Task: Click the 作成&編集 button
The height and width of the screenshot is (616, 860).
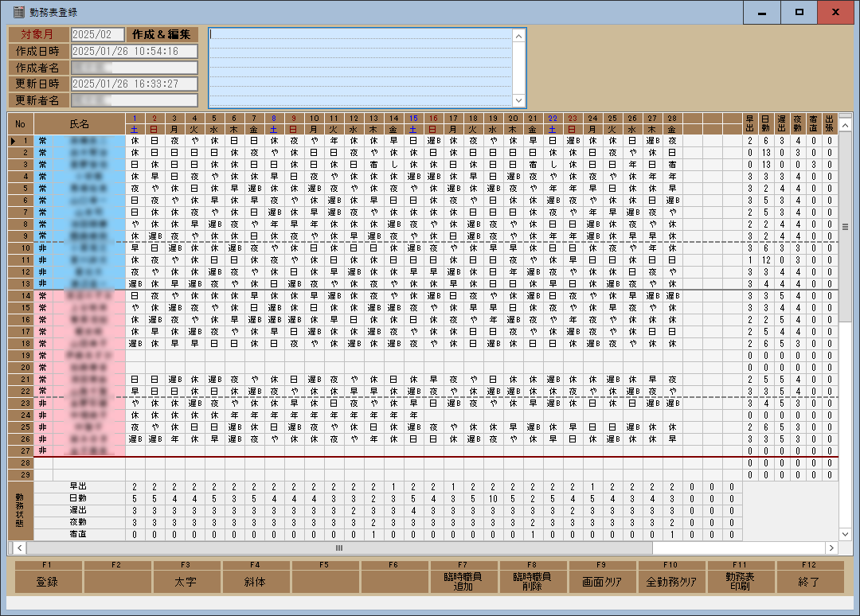Action: [162, 35]
